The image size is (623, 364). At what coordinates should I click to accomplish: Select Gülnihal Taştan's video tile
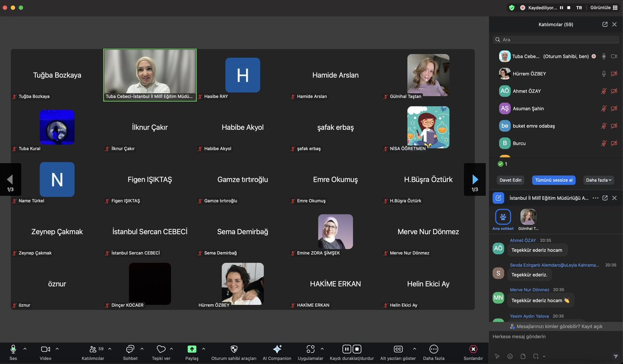[428, 75]
